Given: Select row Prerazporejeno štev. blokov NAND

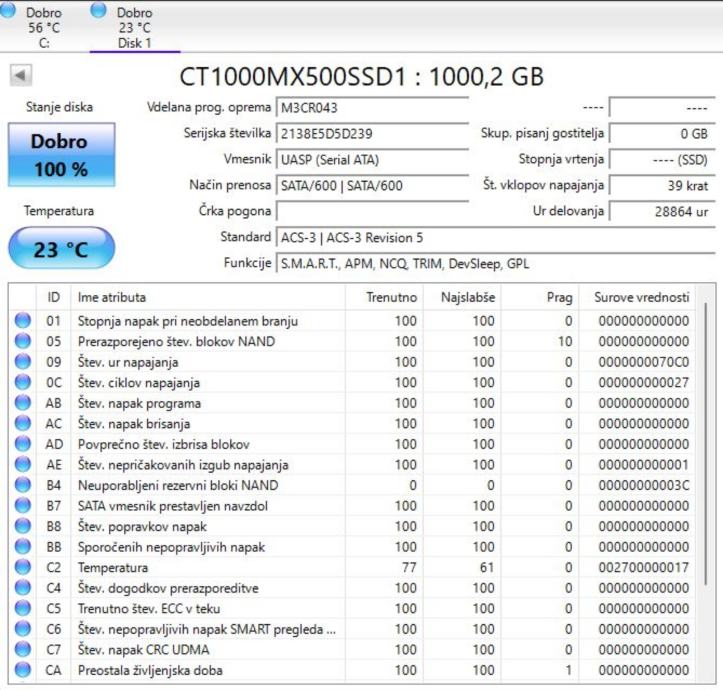Looking at the screenshot, I should (x=352, y=341).
